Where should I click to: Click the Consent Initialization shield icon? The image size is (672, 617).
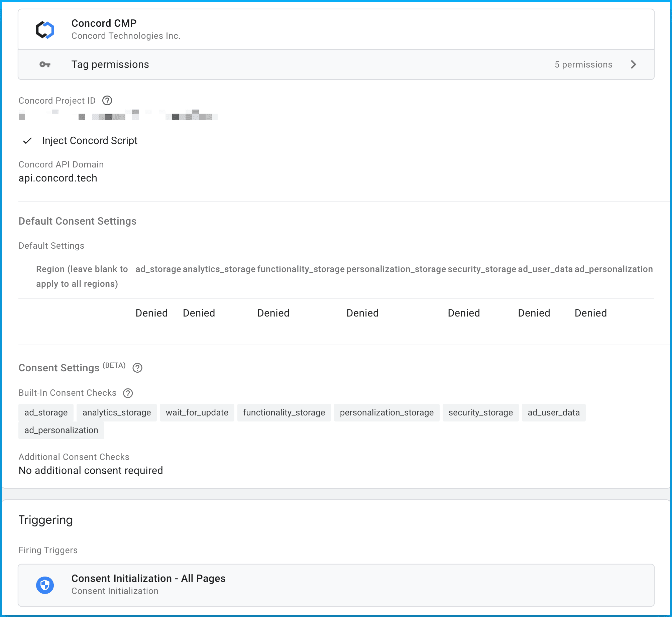[x=45, y=585]
